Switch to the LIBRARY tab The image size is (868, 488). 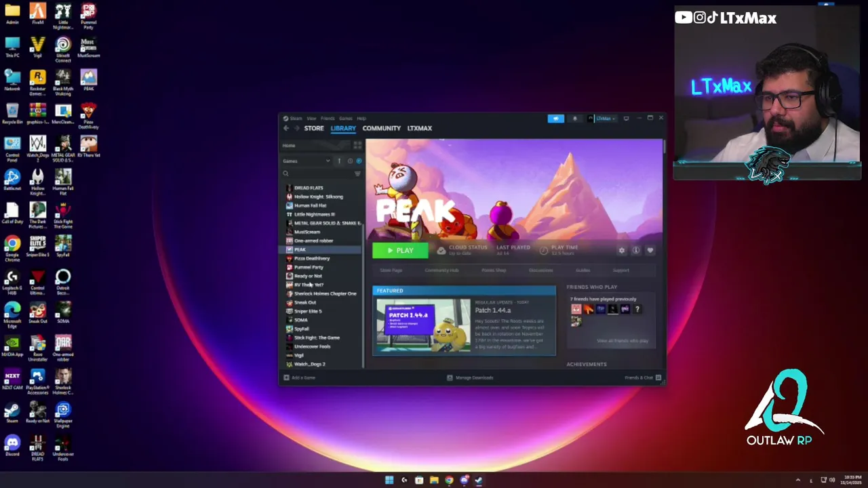click(x=343, y=128)
